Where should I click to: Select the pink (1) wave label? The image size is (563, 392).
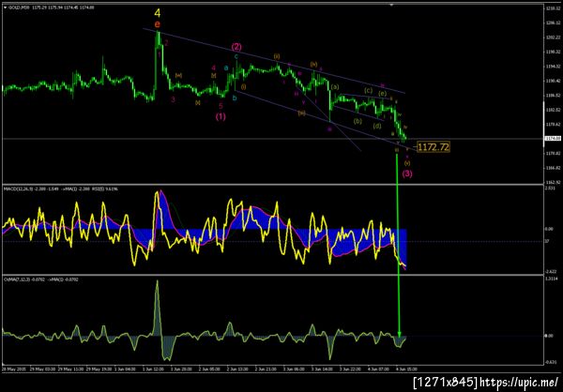point(221,116)
